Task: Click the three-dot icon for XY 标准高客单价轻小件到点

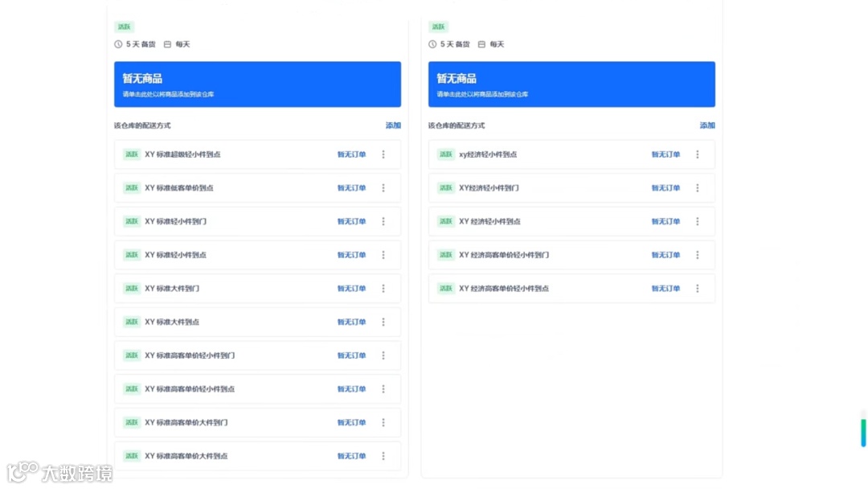Action: click(x=383, y=389)
